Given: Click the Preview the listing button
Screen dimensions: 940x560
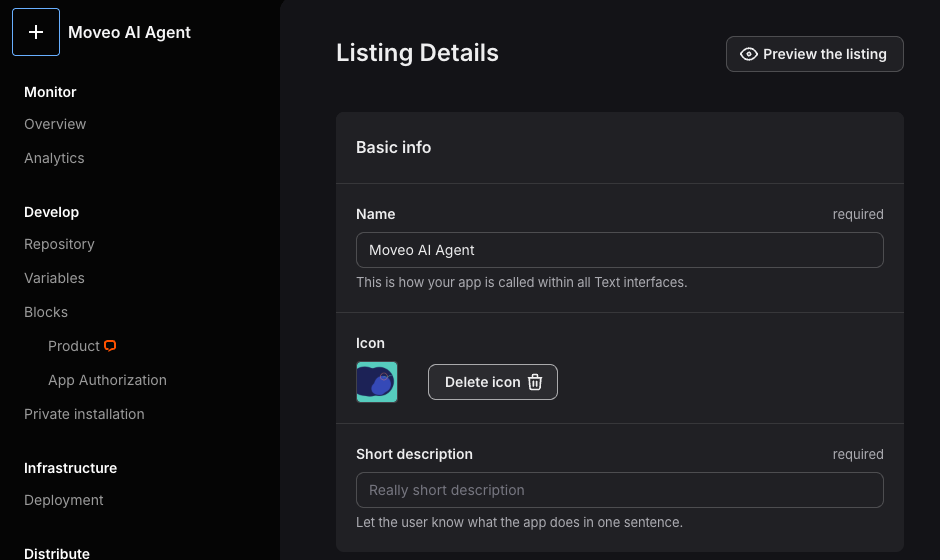Looking at the screenshot, I should pos(815,54).
